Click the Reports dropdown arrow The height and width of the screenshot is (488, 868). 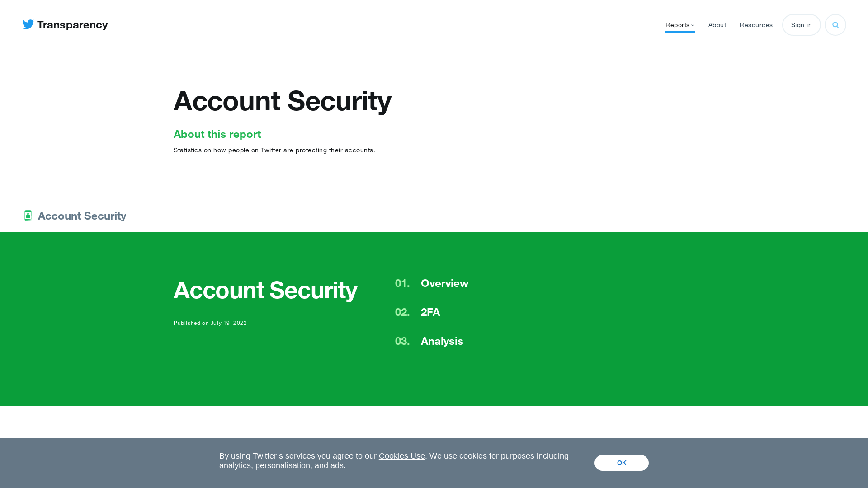click(x=693, y=25)
